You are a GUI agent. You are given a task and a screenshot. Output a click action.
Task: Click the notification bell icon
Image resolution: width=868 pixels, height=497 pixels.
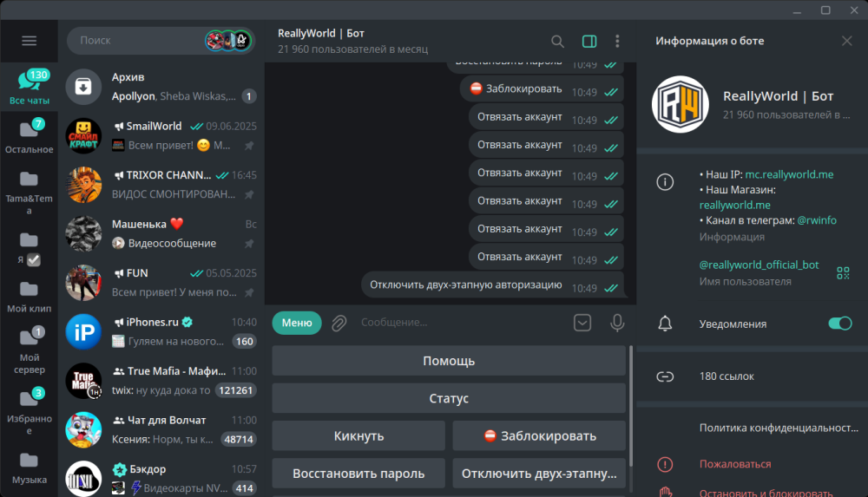tap(665, 324)
